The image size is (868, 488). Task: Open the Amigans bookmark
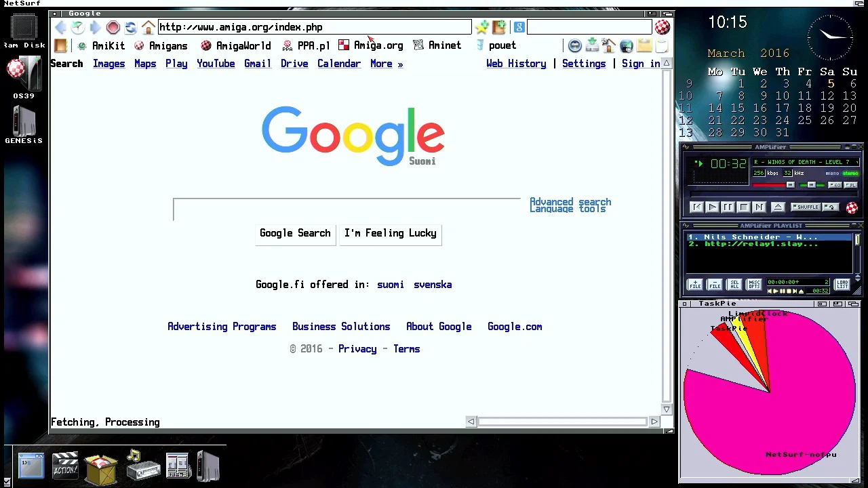click(161, 45)
